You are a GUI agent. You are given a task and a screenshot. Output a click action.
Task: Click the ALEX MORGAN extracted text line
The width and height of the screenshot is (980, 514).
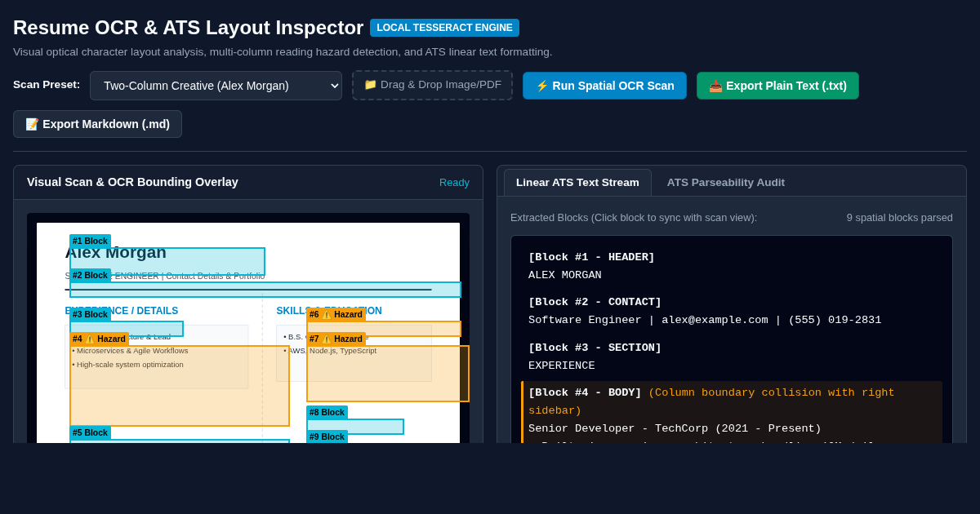coord(565,276)
